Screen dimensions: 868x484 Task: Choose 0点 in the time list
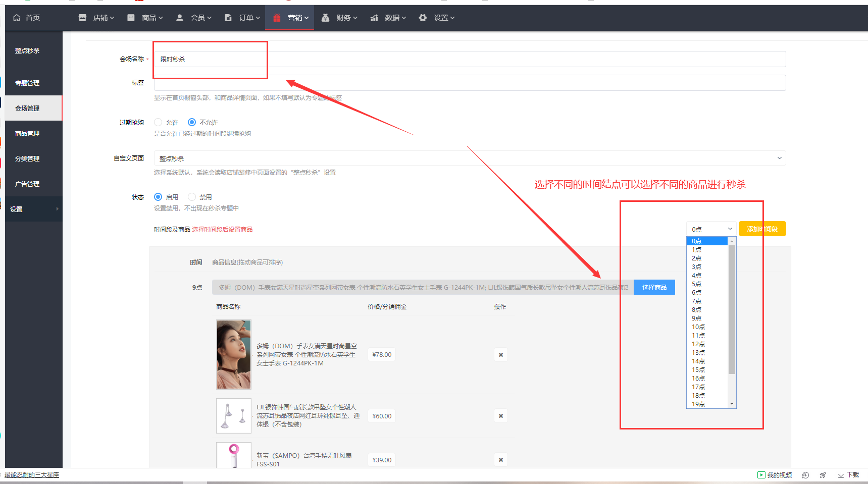tap(707, 241)
